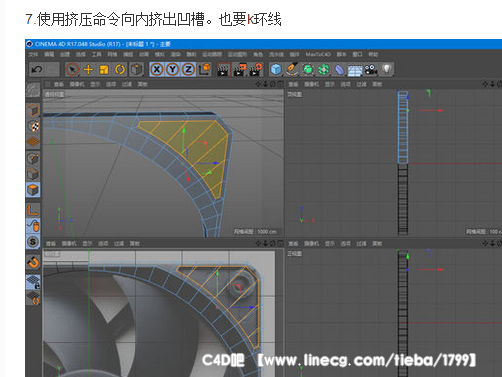Viewport: 502px width, 377px height.
Task: Switch to Texture mode checkered icon
Action: (x=33, y=126)
